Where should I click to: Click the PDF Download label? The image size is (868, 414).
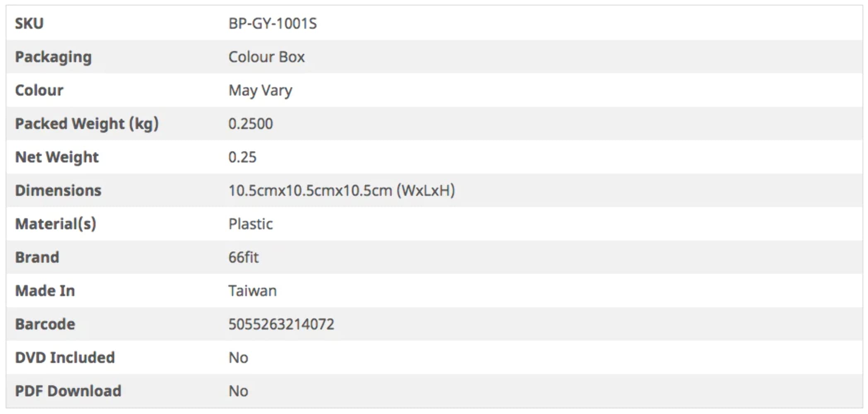68,391
